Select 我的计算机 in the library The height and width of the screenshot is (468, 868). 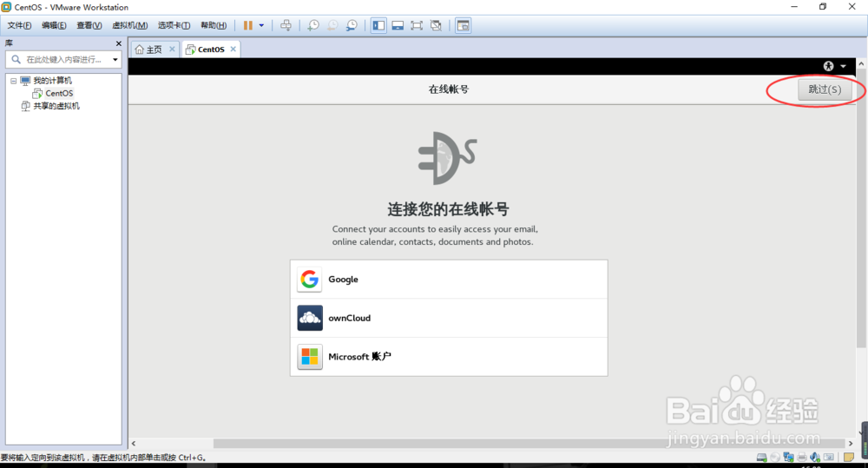point(53,81)
